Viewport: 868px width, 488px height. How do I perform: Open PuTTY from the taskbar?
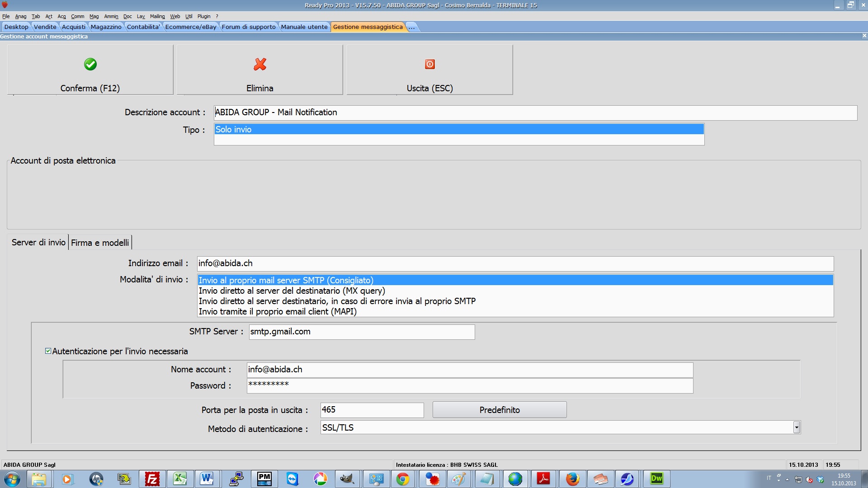[x=236, y=479]
